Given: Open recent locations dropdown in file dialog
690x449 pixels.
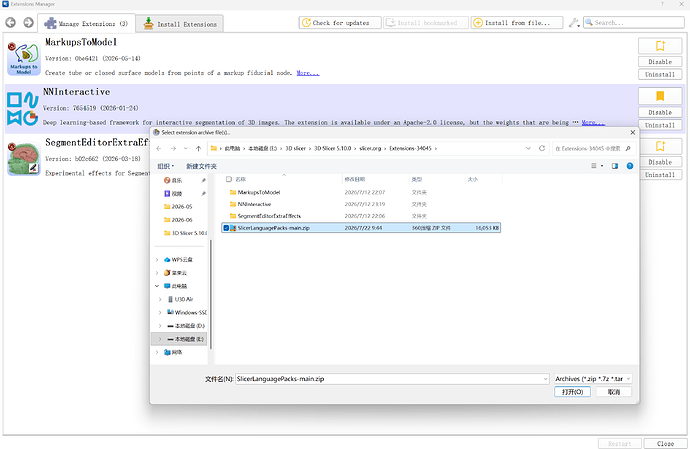Looking at the screenshot, I should coord(186,149).
